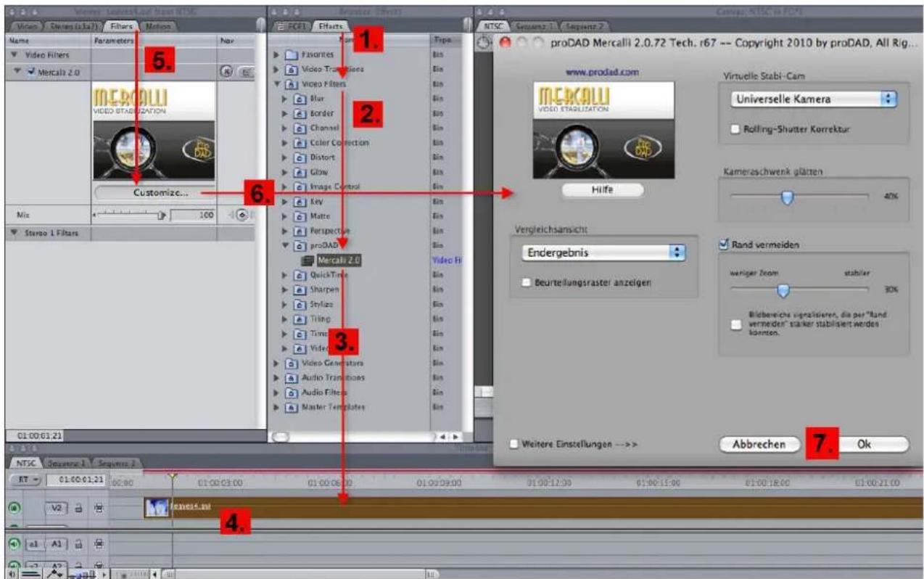Collapse the Mercalli 2.0 filter parameters
Image resolution: width=924 pixels, height=579 pixels.
19,72
